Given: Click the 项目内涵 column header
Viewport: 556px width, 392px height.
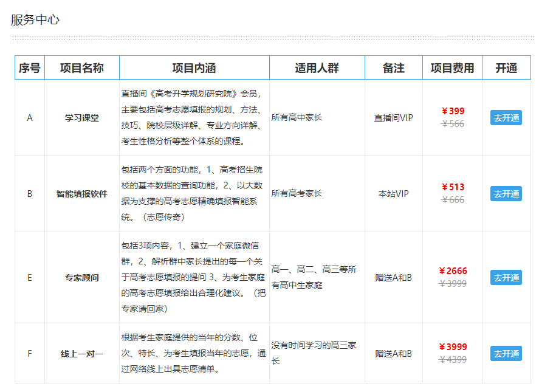Looking at the screenshot, I should [x=193, y=68].
